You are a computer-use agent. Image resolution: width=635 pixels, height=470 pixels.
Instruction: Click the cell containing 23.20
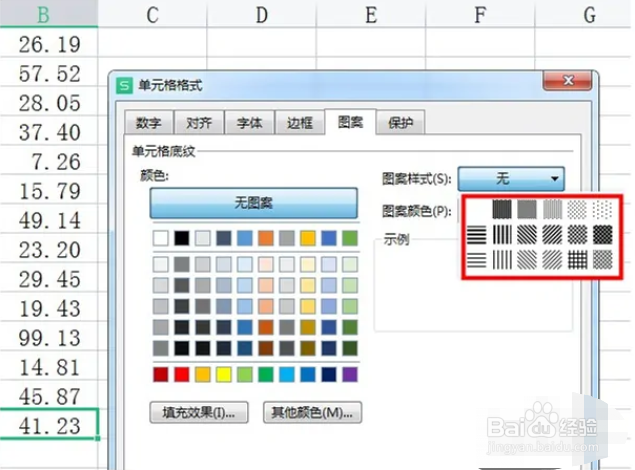49,248
